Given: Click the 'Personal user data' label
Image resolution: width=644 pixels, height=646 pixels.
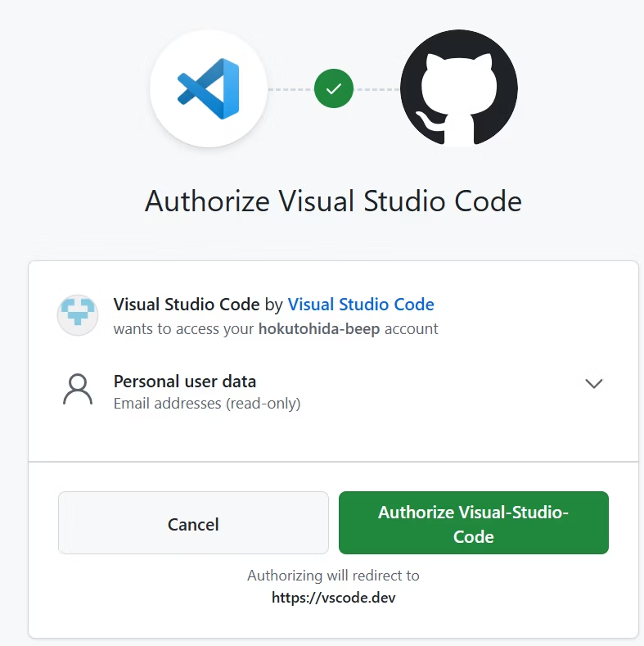Looking at the screenshot, I should [185, 382].
